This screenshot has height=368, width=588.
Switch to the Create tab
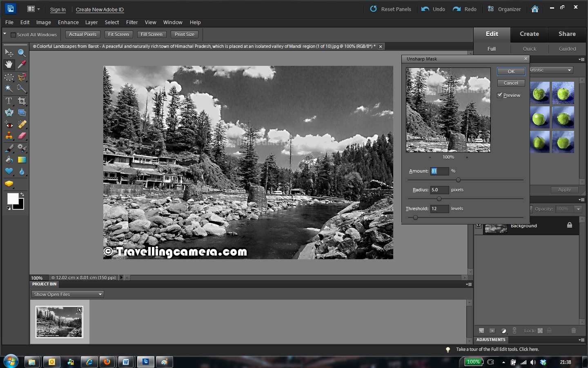click(529, 34)
